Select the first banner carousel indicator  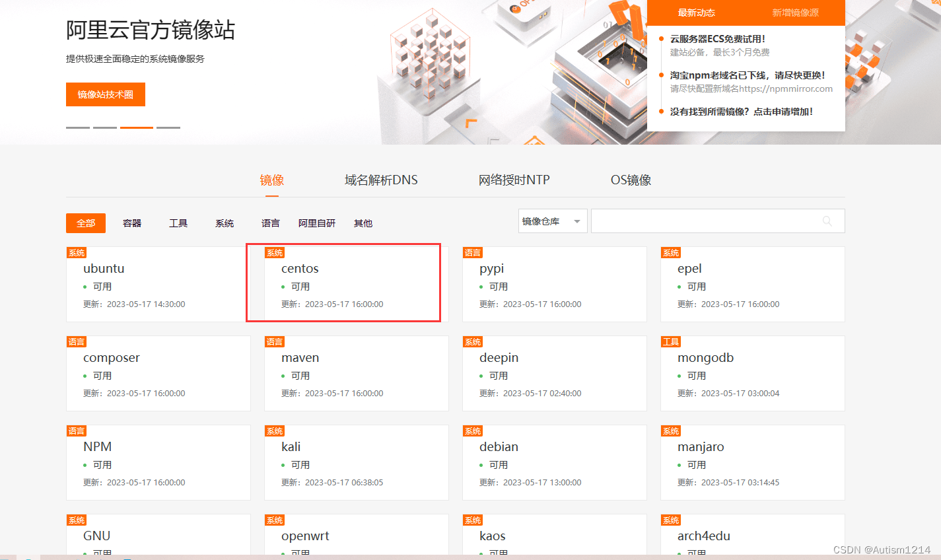pyautogui.click(x=78, y=127)
